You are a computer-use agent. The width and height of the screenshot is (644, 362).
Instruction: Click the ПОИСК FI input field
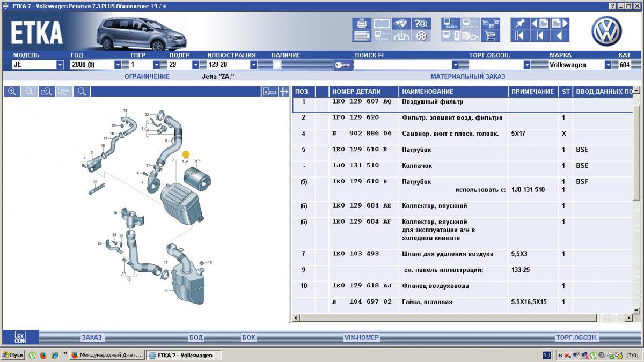pyautogui.click(x=402, y=65)
